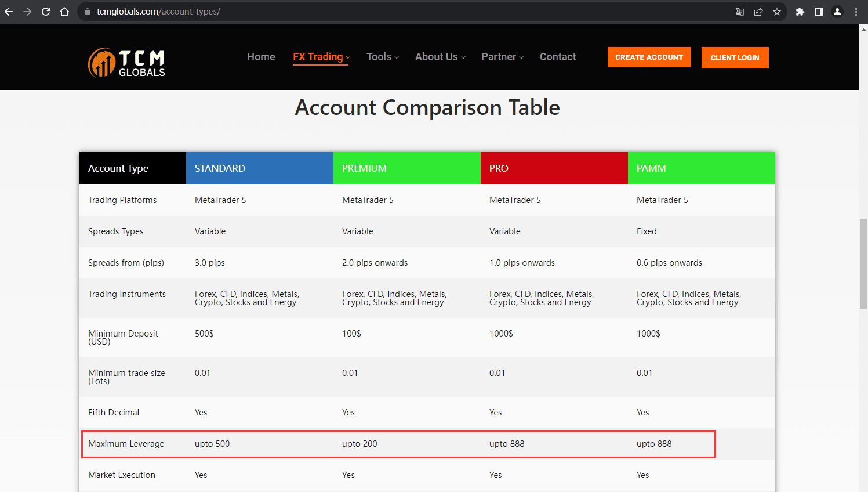
Task: Select the PRO column header
Action: [x=554, y=168]
